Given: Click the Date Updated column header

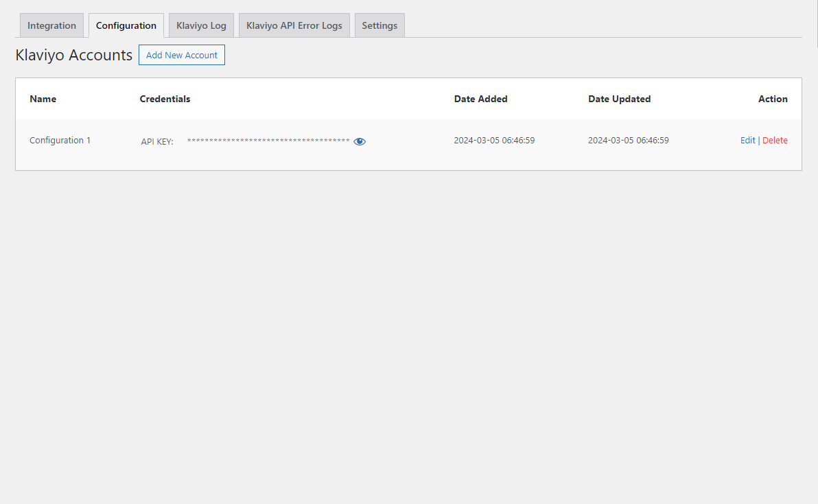Looking at the screenshot, I should click(x=619, y=99).
